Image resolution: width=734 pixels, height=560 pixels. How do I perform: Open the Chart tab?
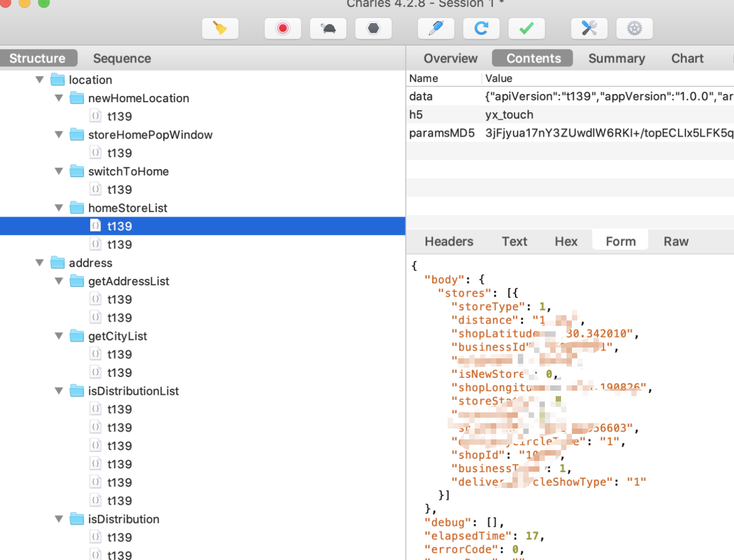coord(687,59)
